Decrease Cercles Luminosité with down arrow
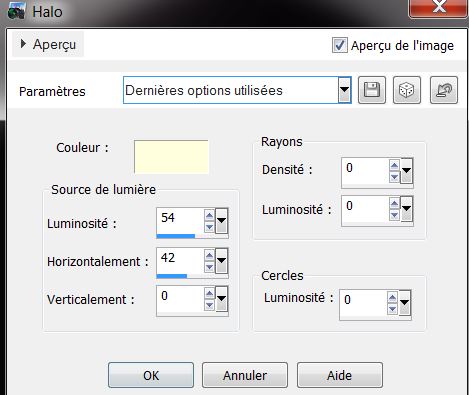The width and height of the screenshot is (469, 395). (393, 309)
